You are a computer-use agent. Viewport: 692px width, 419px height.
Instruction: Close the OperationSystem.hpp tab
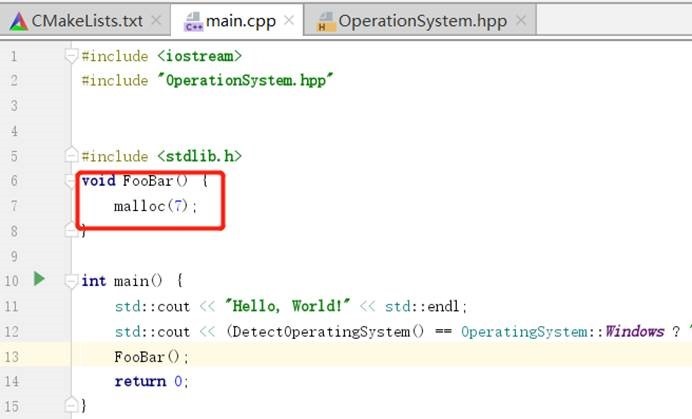pyautogui.click(x=521, y=20)
